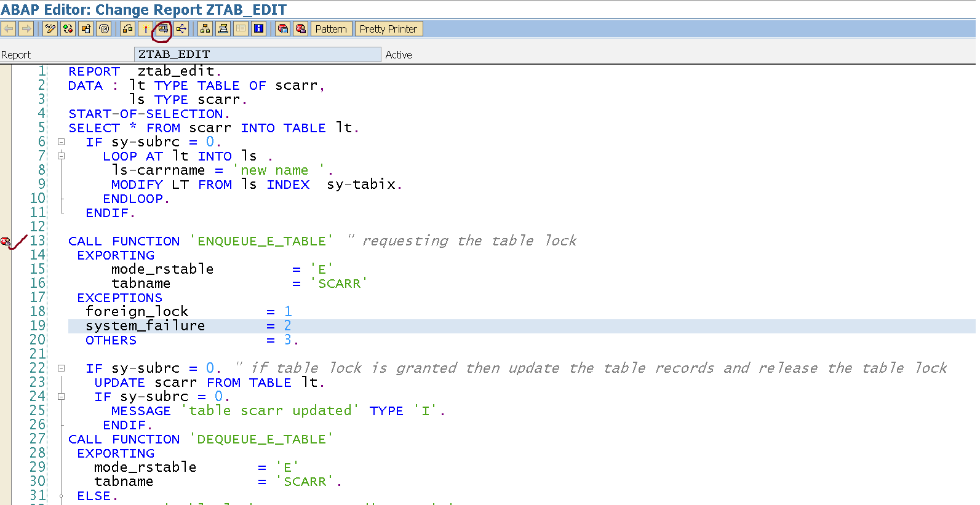Click the string 'table scarr updated'
This screenshot has height=505, width=980.
[x=270, y=411]
